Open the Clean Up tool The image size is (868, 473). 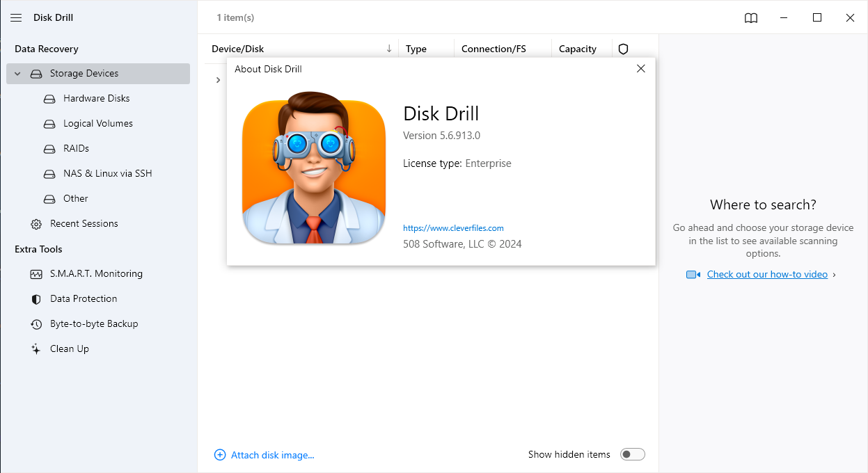point(70,349)
